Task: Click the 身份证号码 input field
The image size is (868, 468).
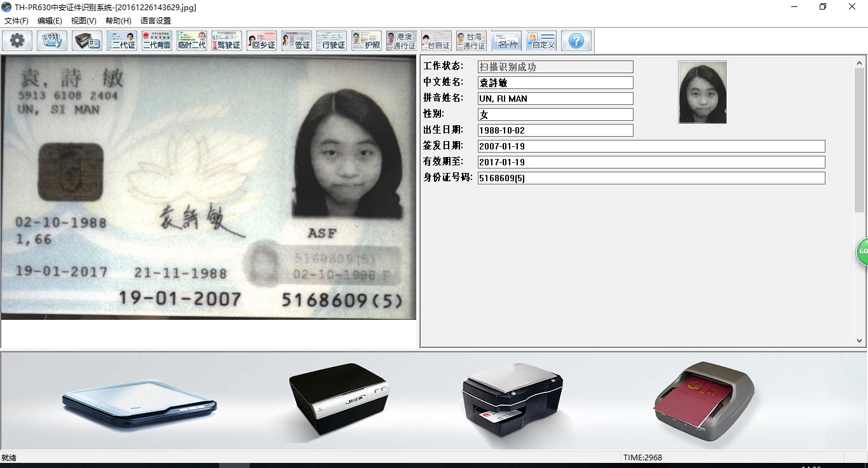Action: click(651, 178)
